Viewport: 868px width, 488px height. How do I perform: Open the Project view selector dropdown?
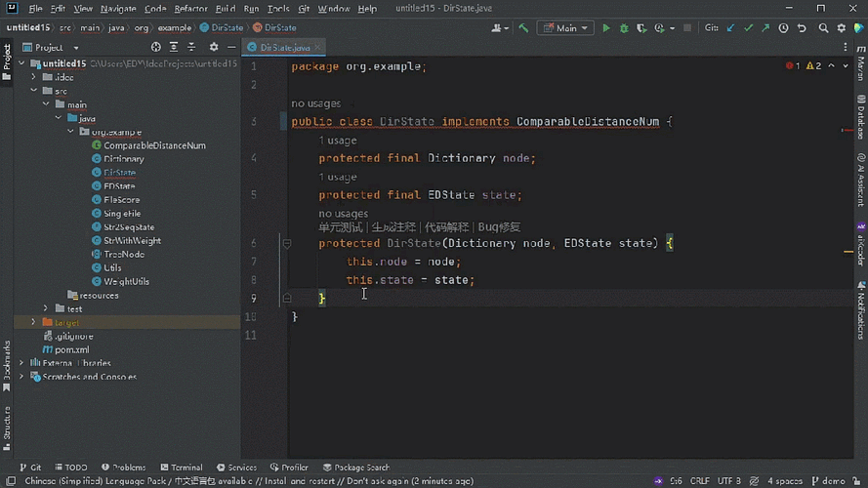pos(76,47)
